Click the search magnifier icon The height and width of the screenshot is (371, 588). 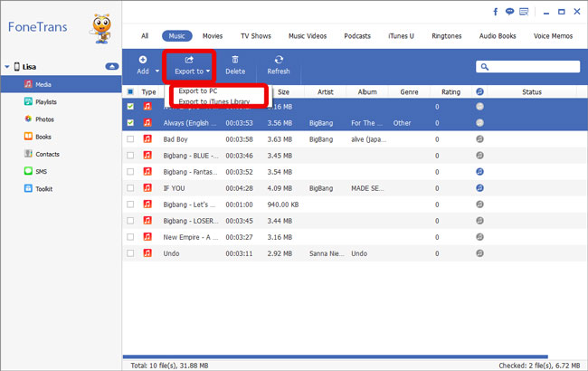coord(485,67)
